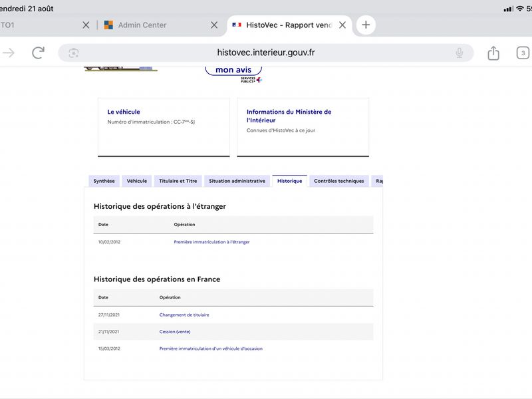
Task: Select date 27/11/2021 row
Action: [x=233, y=315]
